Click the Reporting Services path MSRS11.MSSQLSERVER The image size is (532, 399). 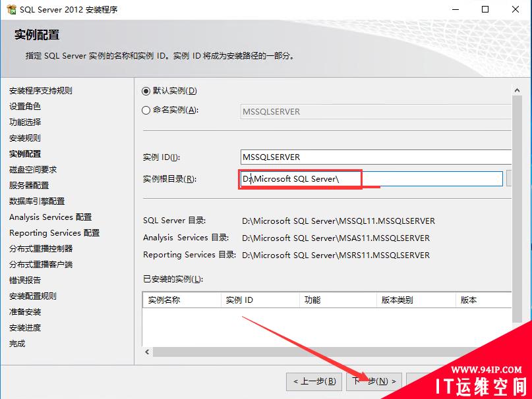tap(336, 255)
